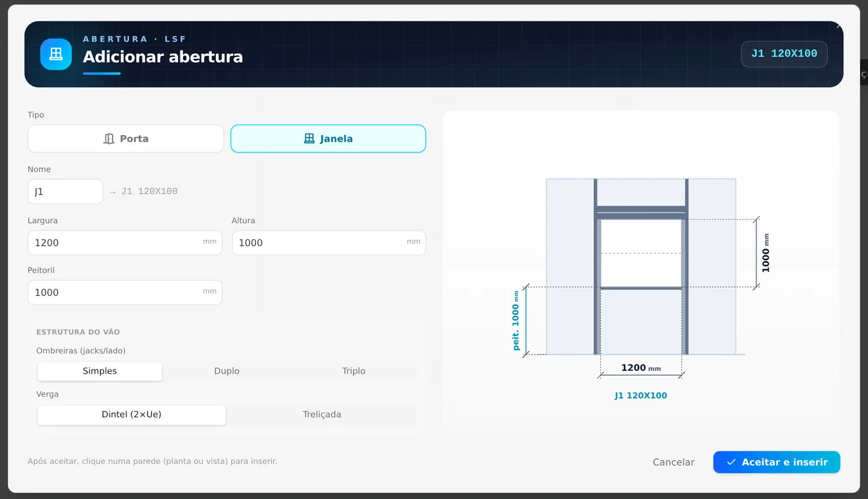Click the Nome input field containing J1
This screenshot has width=868, height=499.
click(x=65, y=192)
